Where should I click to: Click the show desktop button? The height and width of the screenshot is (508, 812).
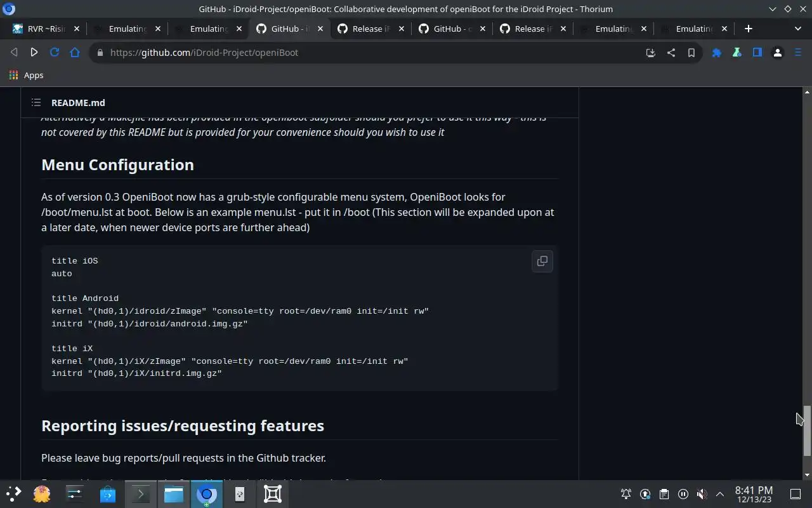point(796,494)
